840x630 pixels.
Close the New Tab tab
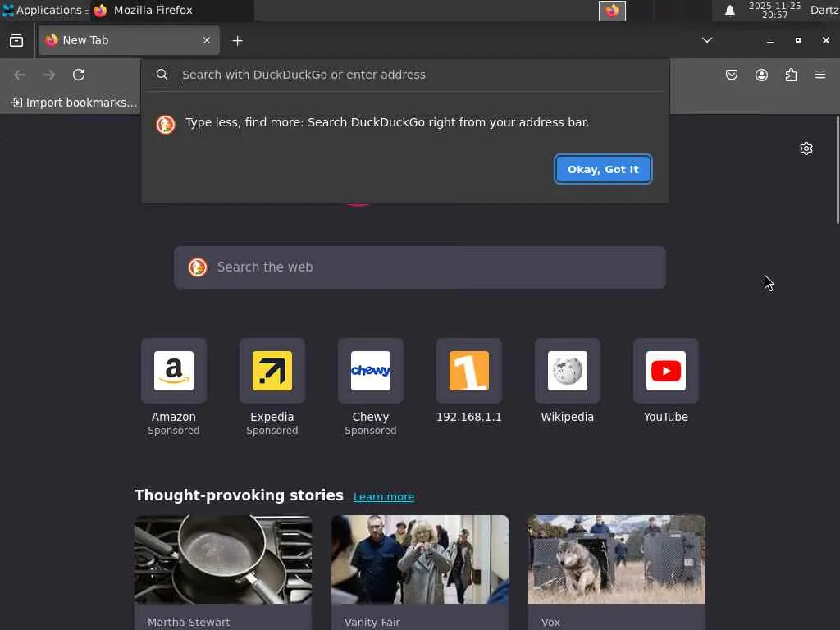pyautogui.click(x=206, y=41)
